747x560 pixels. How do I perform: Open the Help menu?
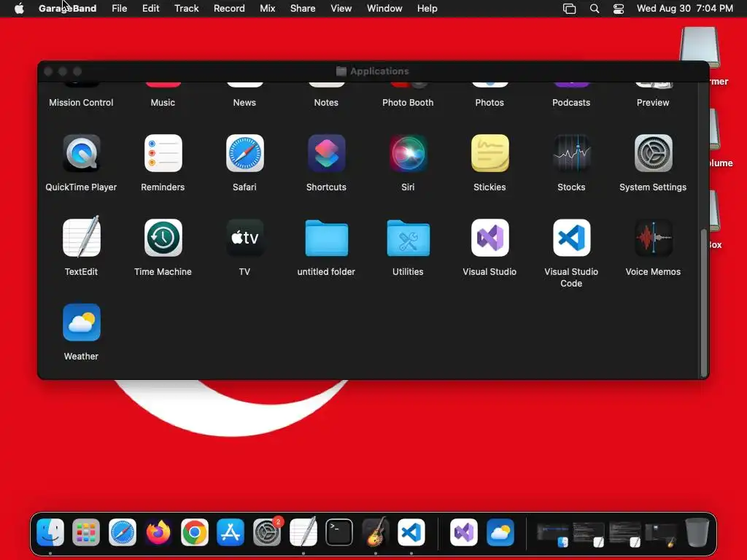(427, 8)
